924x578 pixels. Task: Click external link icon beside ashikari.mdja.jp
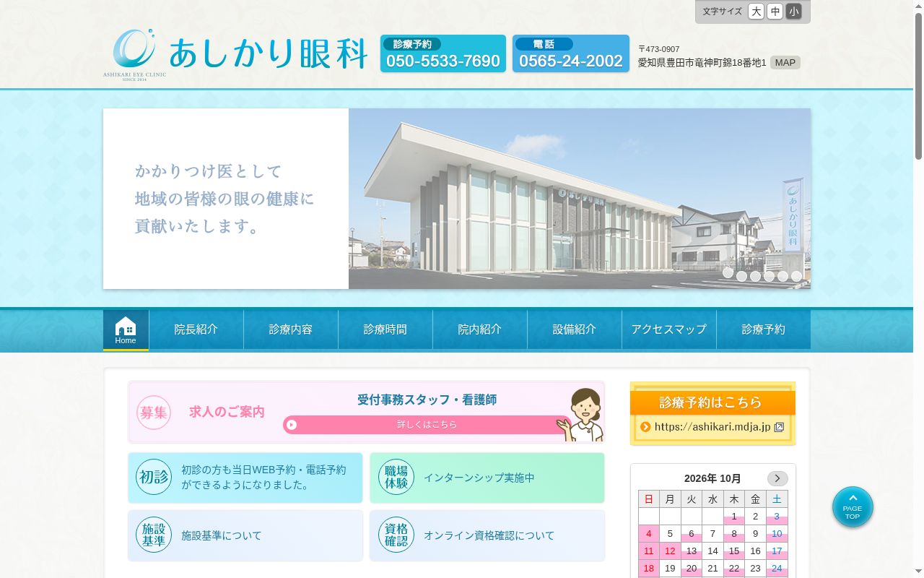point(780,427)
